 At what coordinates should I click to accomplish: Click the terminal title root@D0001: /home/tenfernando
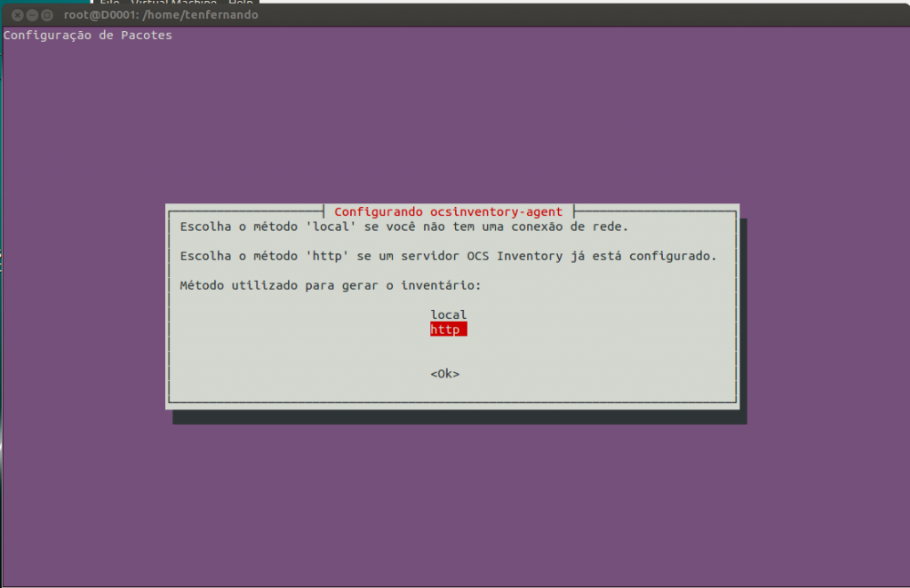point(161,15)
